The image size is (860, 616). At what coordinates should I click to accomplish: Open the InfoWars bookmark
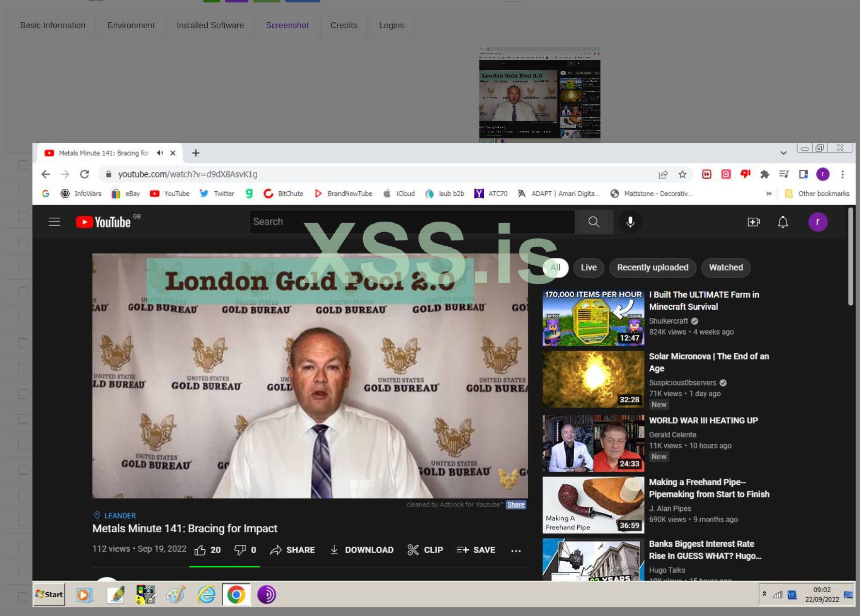81,194
